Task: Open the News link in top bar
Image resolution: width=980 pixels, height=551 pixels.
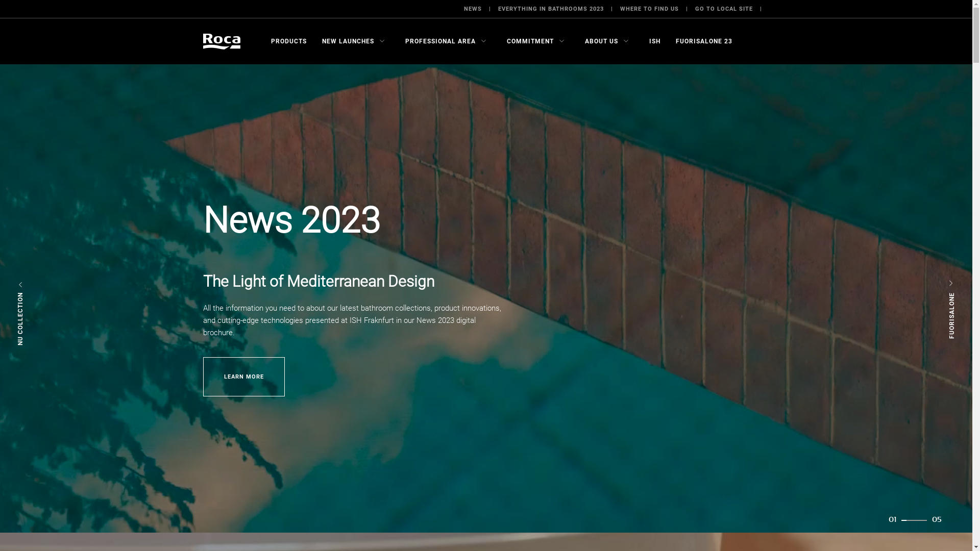Action: click(473, 9)
